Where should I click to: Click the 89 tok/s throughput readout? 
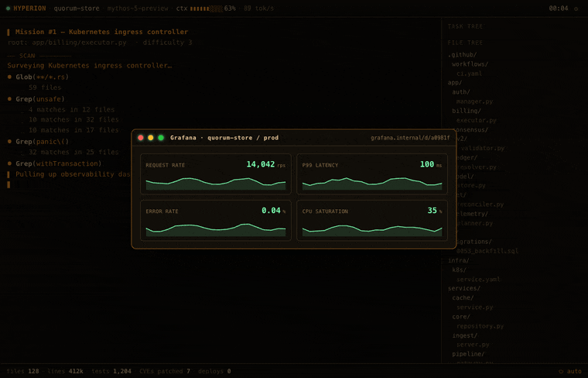click(x=258, y=9)
